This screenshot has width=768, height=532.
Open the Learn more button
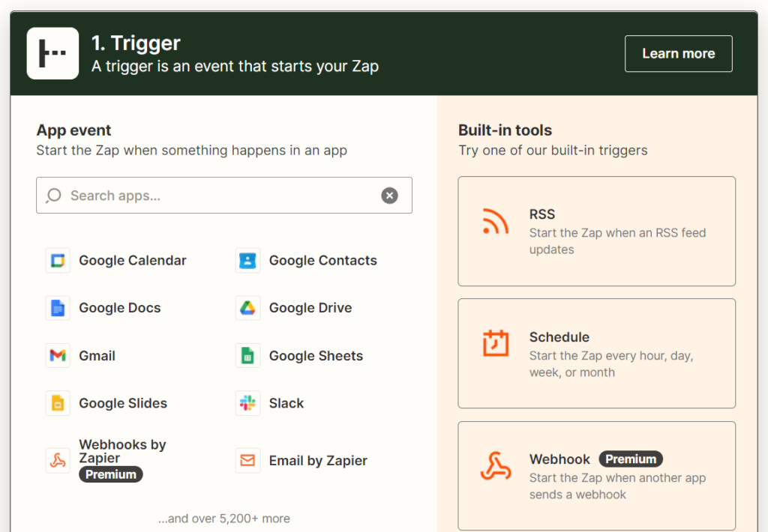678,53
